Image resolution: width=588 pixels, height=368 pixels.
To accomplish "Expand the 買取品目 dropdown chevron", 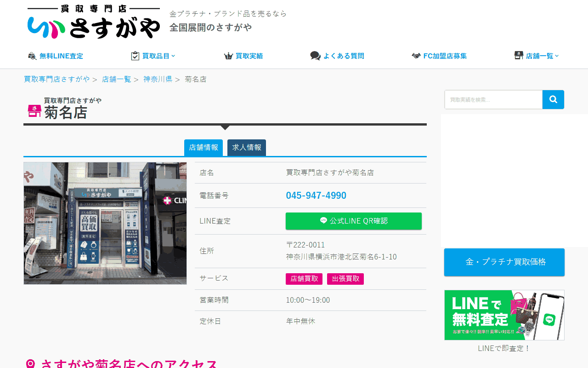I will [173, 56].
